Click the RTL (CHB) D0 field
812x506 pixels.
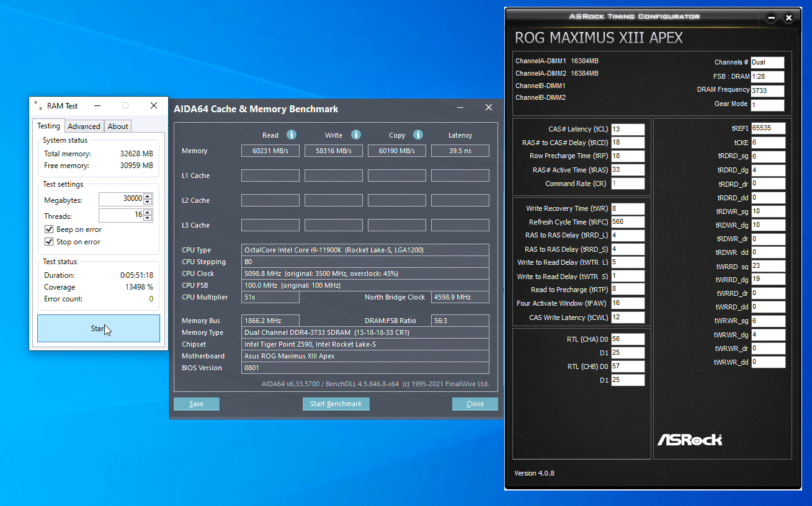628,366
